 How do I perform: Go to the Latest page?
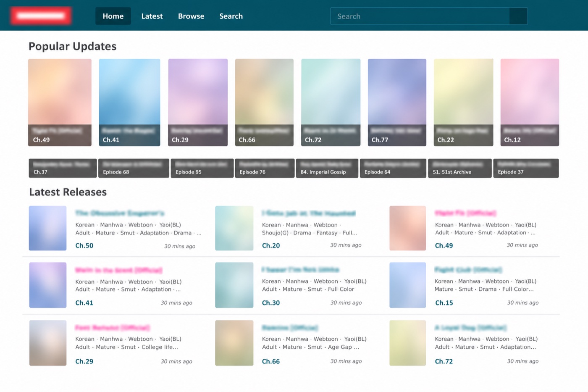tap(152, 16)
